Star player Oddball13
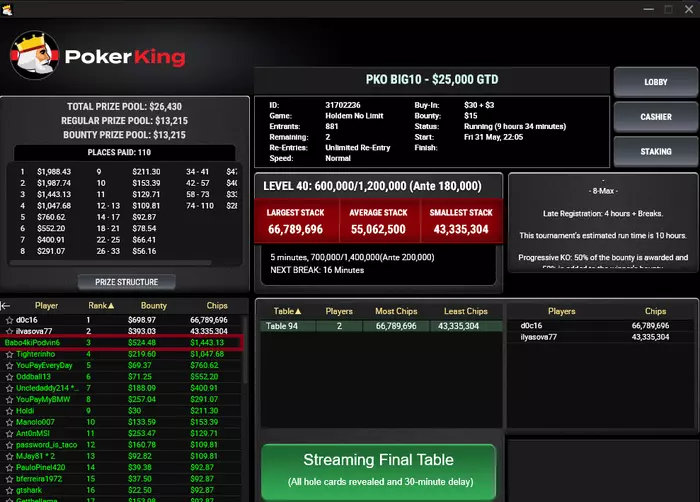Screen dimensions: 700x502 pos(9,377)
